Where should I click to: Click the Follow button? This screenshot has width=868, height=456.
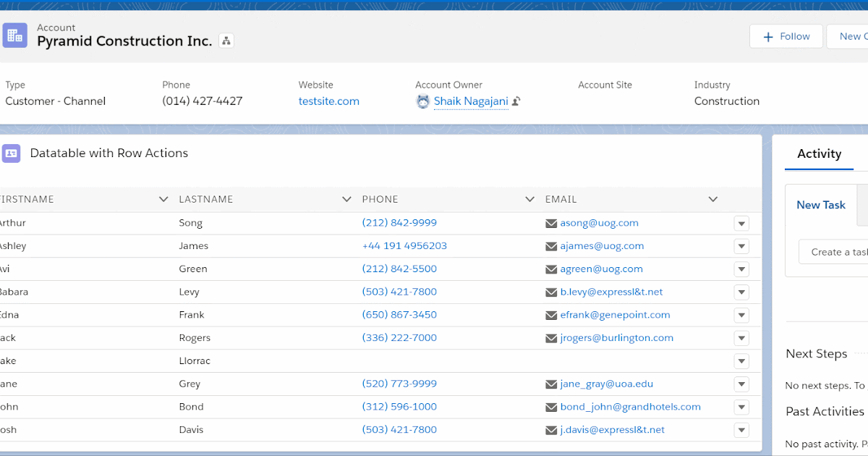pos(786,35)
